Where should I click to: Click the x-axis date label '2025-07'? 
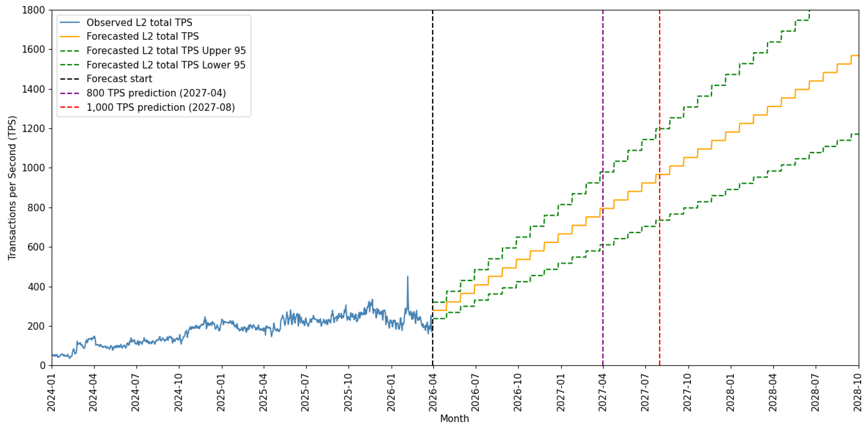click(x=306, y=392)
